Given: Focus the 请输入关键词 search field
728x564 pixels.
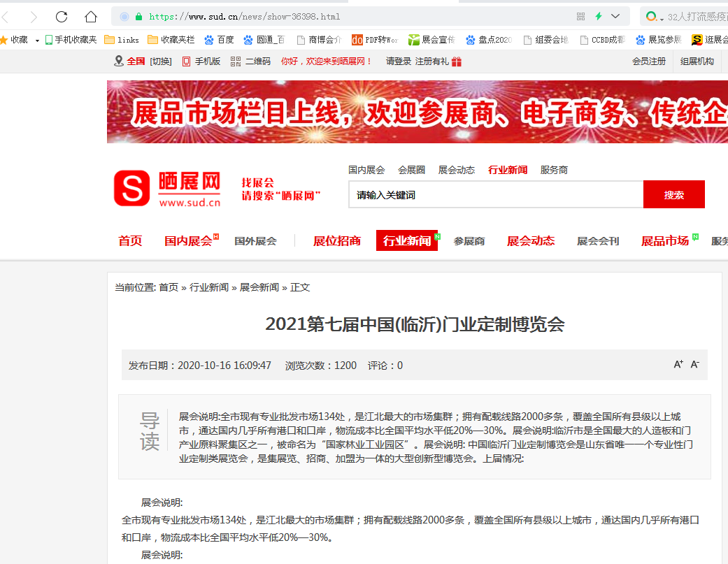Looking at the screenshot, I should click(x=495, y=195).
